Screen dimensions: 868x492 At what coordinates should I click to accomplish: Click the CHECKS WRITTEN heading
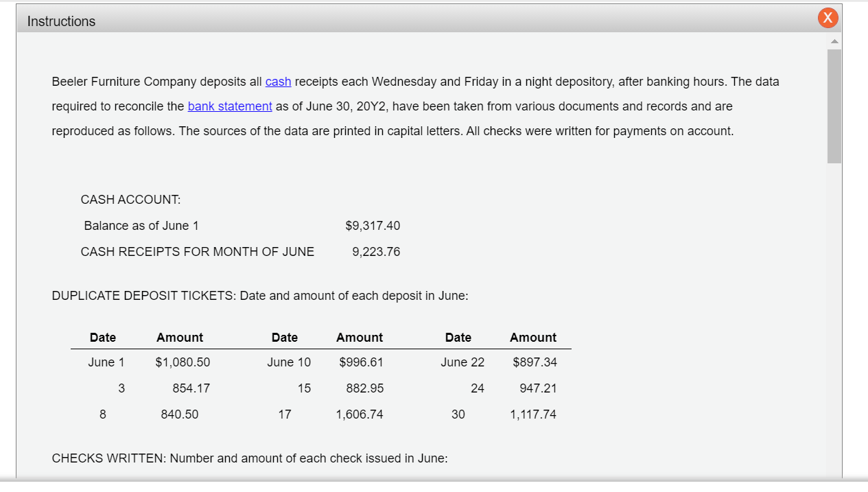250,458
